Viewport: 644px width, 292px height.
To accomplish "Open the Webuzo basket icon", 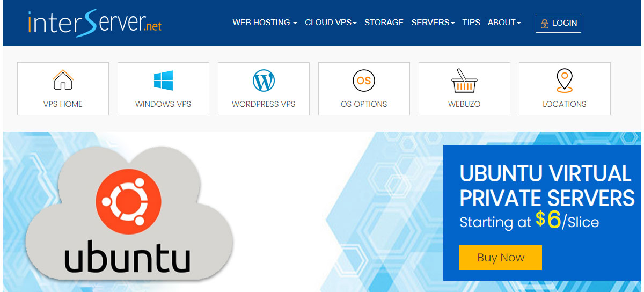I will coord(464,81).
